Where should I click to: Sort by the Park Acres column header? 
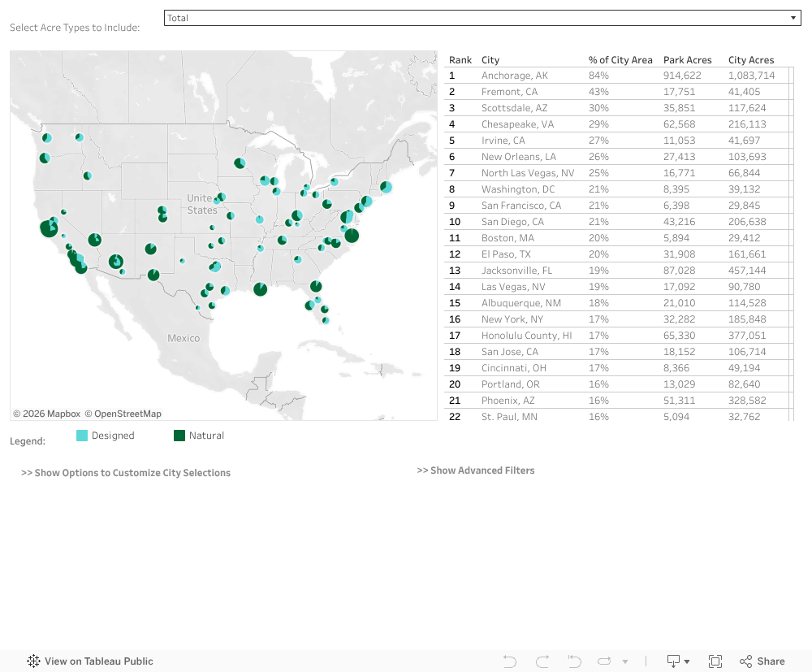coord(687,60)
